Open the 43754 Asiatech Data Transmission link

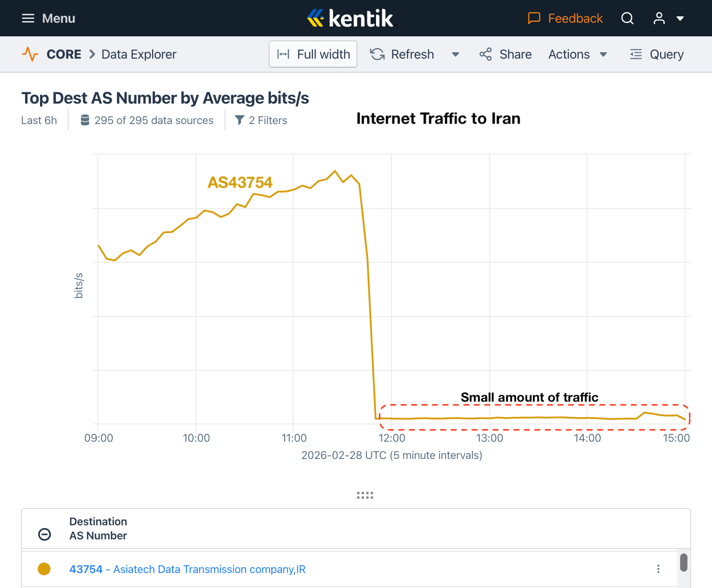[187, 569]
